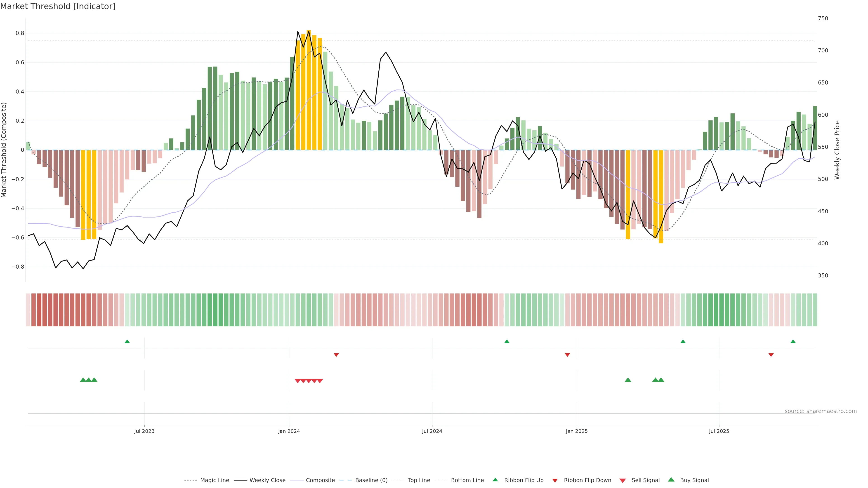Click the Sell Signal legend icon
868x488 pixels.
[x=623, y=481]
